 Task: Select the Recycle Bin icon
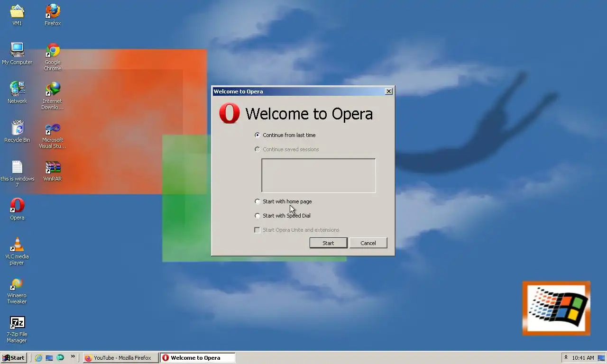[17, 131]
